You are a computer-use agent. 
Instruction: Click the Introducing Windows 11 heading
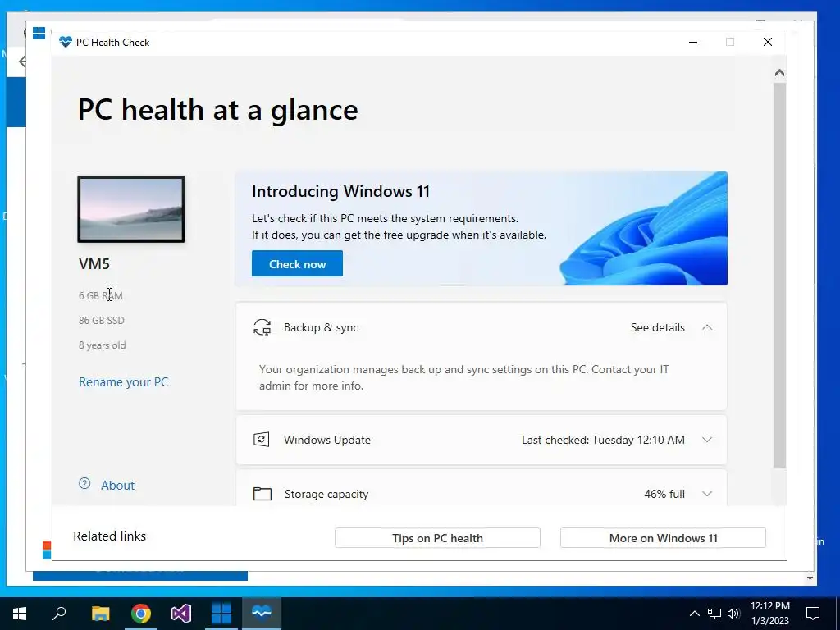point(340,191)
